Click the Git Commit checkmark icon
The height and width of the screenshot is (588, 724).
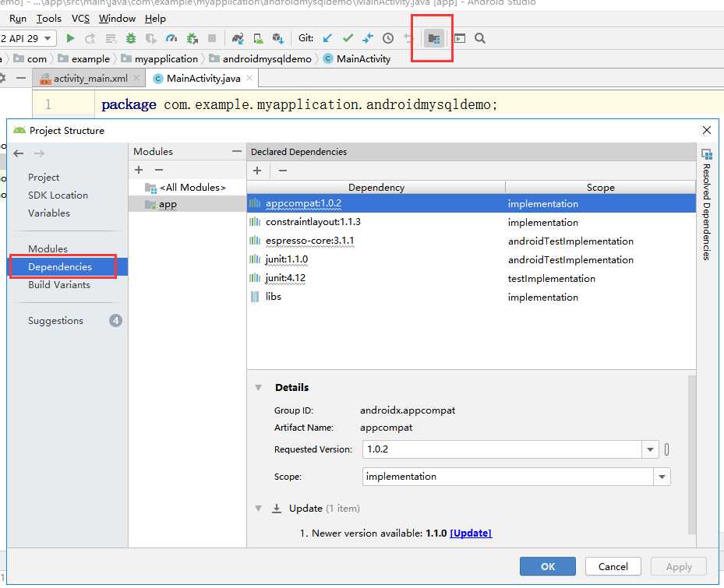coord(348,38)
